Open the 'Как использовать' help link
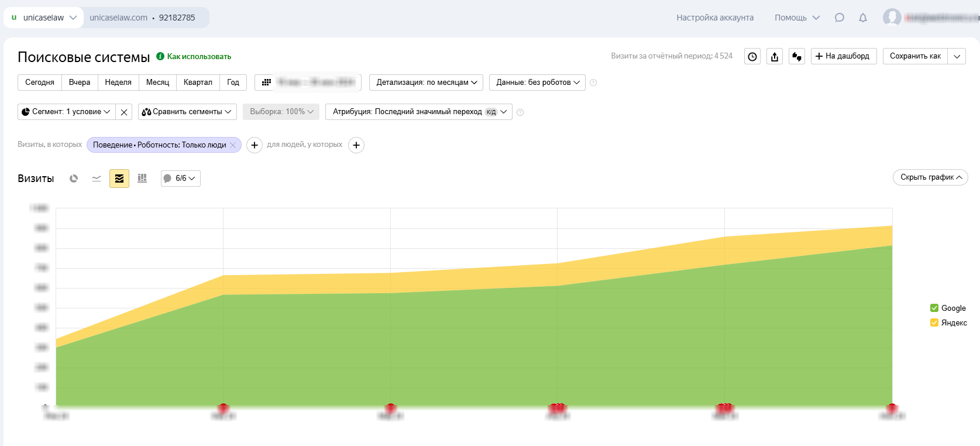This screenshot has height=446, width=980. (199, 57)
